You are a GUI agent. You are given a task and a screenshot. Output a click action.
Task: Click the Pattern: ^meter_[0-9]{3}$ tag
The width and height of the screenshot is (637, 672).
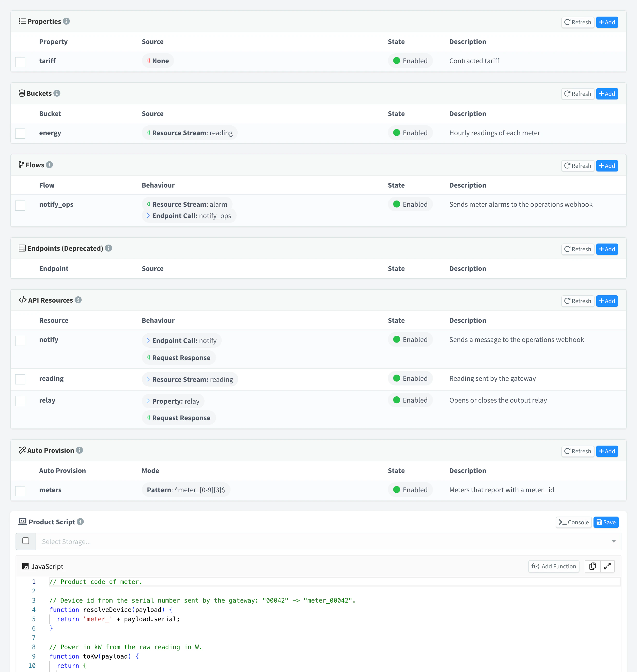point(186,490)
